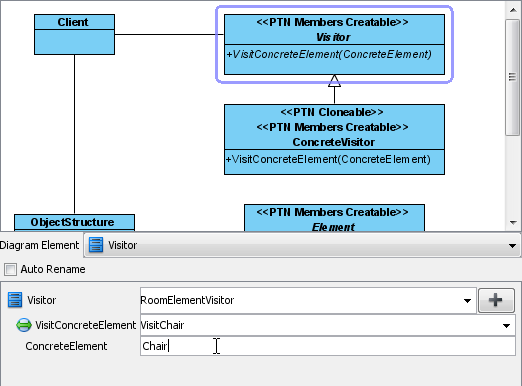522x386 pixels.
Task: Click the Client–Visitor association line
Action: tap(169, 34)
